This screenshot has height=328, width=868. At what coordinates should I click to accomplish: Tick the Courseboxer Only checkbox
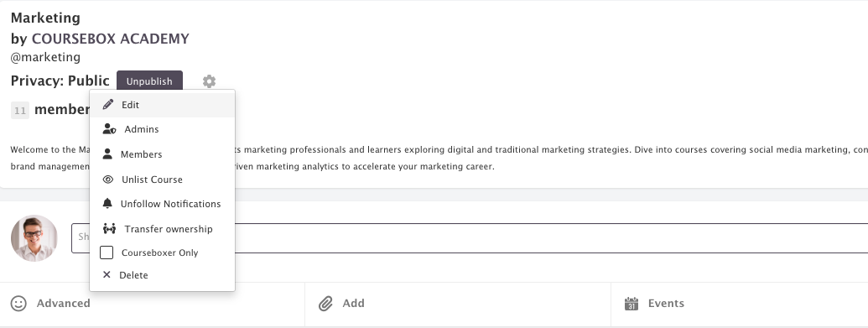(107, 253)
